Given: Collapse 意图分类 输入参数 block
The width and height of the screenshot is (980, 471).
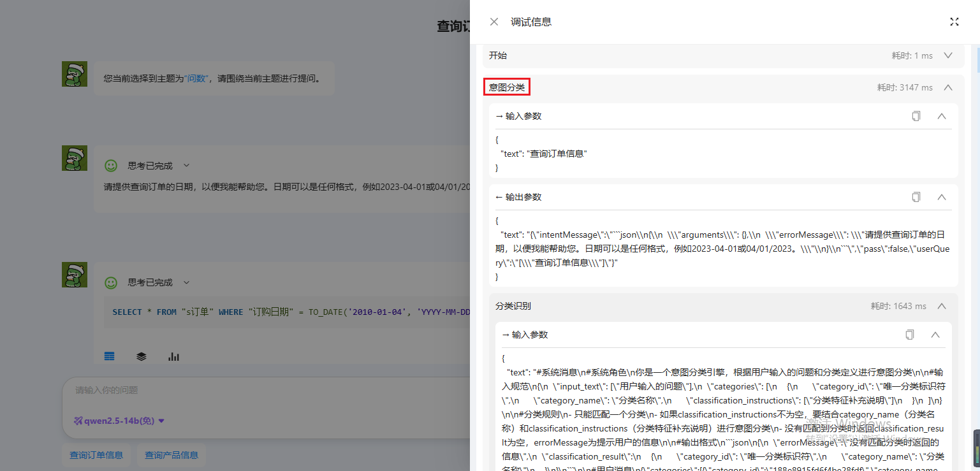Looking at the screenshot, I should [942, 116].
